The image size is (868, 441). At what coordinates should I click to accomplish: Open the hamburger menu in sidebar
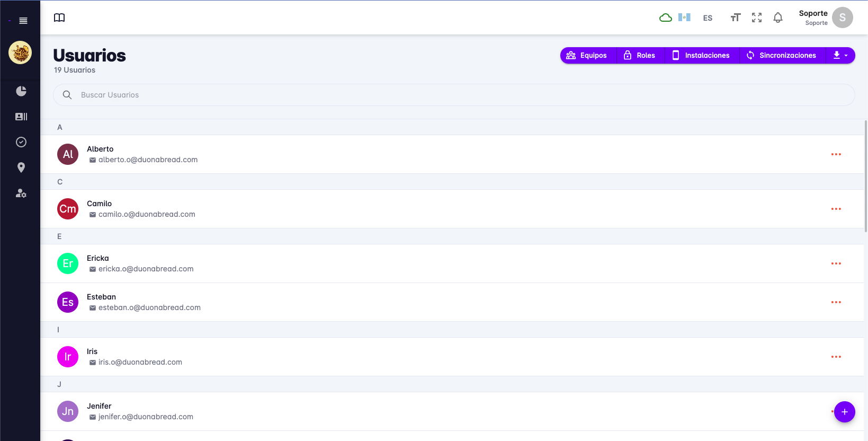tap(23, 21)
